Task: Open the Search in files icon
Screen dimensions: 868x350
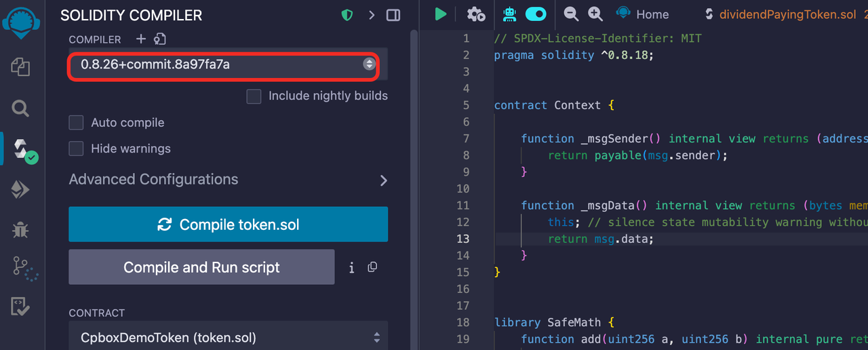Action: pyautogui.click(x=20, y=108)
